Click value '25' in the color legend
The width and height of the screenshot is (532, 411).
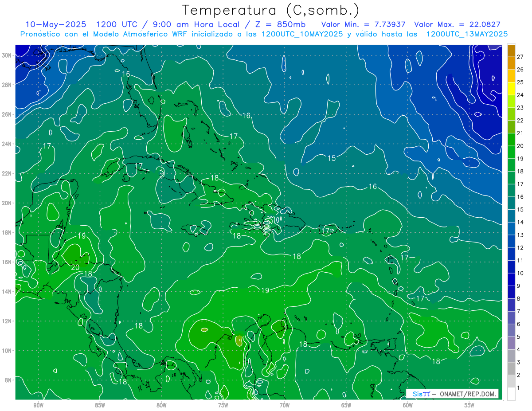pyautogui.click(x=520, y=82)
